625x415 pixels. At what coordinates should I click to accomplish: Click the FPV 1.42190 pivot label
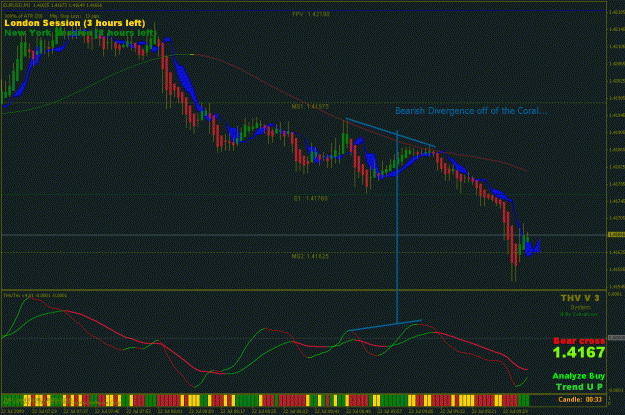pyautogui.click(x=311, y=14)
